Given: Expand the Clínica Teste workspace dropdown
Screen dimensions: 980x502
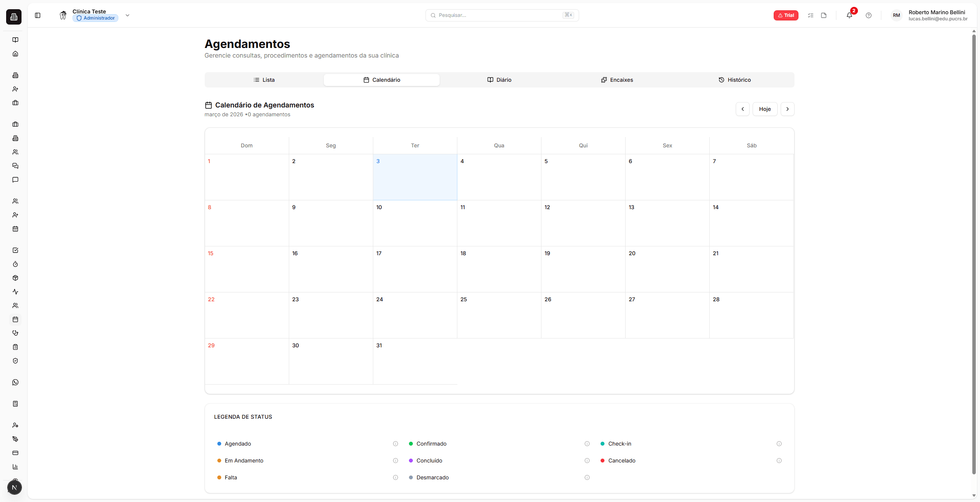Looking at the screenshot, I should click(127, 15).
